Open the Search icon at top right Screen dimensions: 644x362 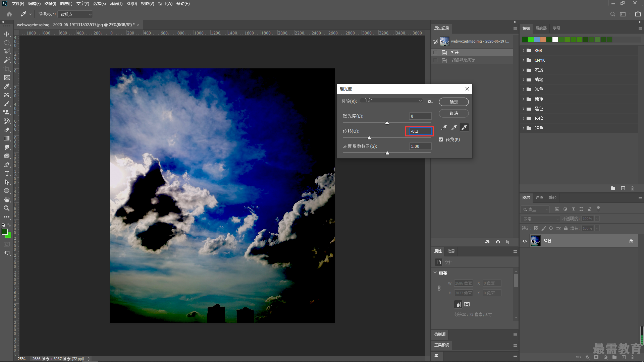(x=612, y=14)
